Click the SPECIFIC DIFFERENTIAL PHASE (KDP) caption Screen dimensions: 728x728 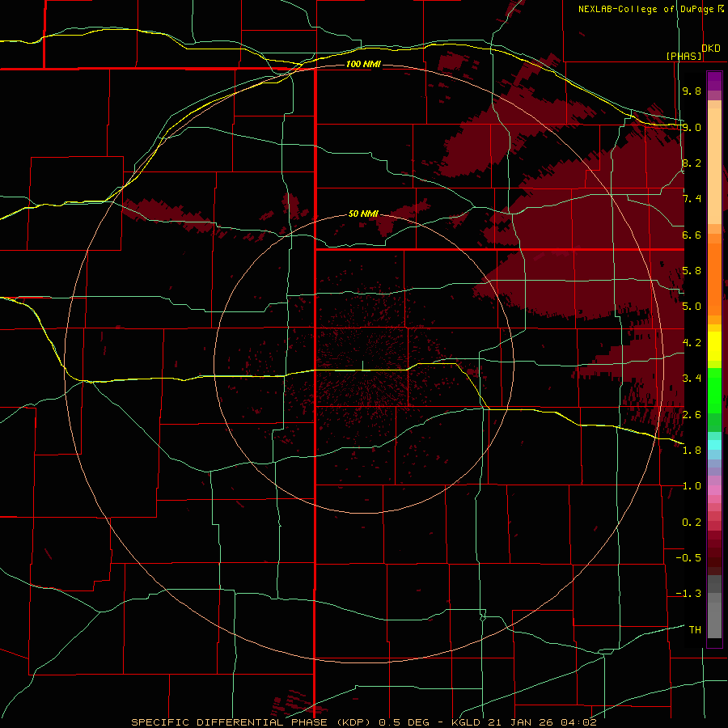(253, 722)
